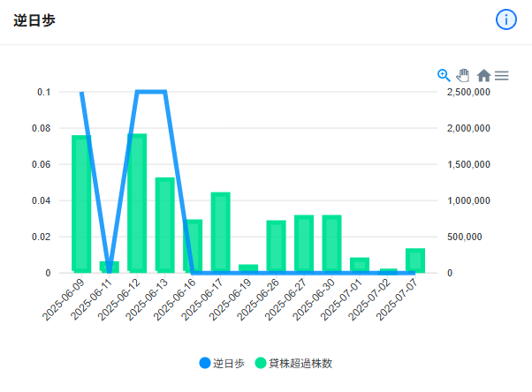Viewport: 532px width, 392px height.
Task: Select the 2025-06-12 green bar
Action: [x=137, y=203]
